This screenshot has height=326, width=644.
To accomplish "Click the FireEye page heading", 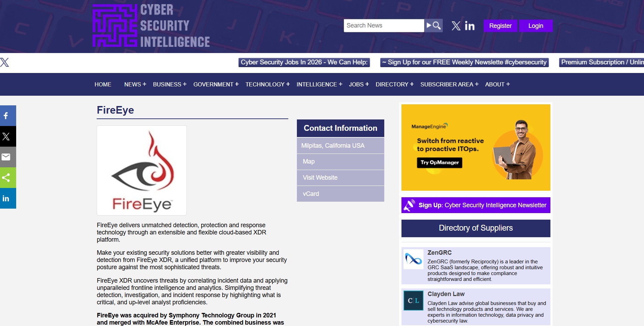I will click(x=115, y=110).
